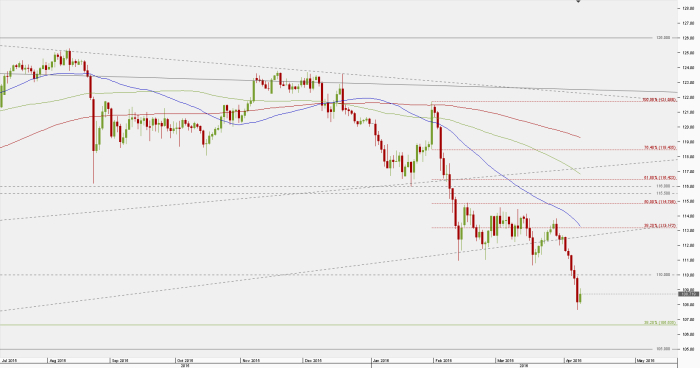Click the 125.00 tick on price axis

click(x=688, y=53)
